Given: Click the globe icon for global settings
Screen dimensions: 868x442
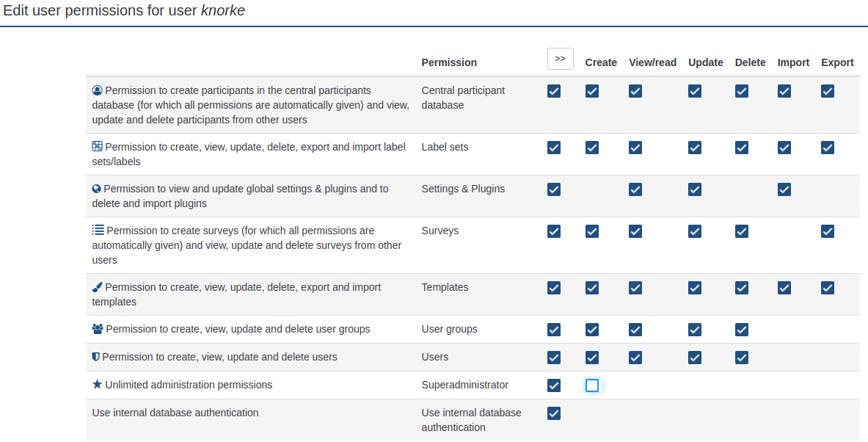Looking at the screenshot, I should (96, 189).
